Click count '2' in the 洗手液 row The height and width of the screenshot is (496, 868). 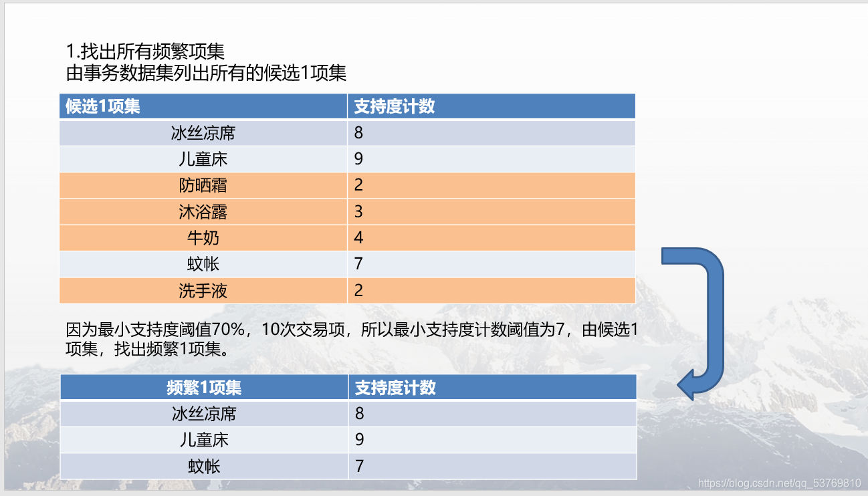(491, 291)
